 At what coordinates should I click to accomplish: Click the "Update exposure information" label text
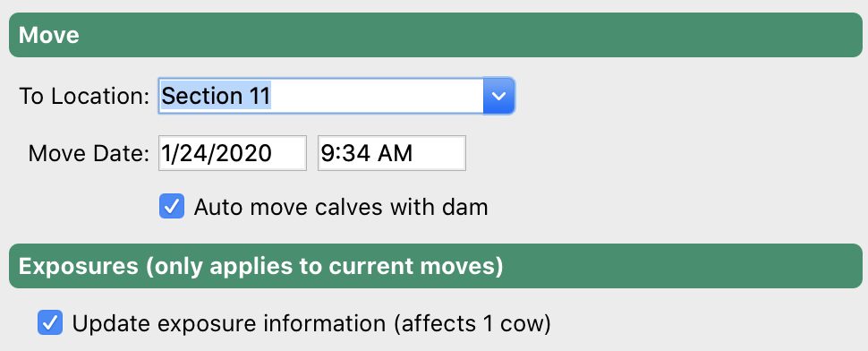(x=229, y=323)
